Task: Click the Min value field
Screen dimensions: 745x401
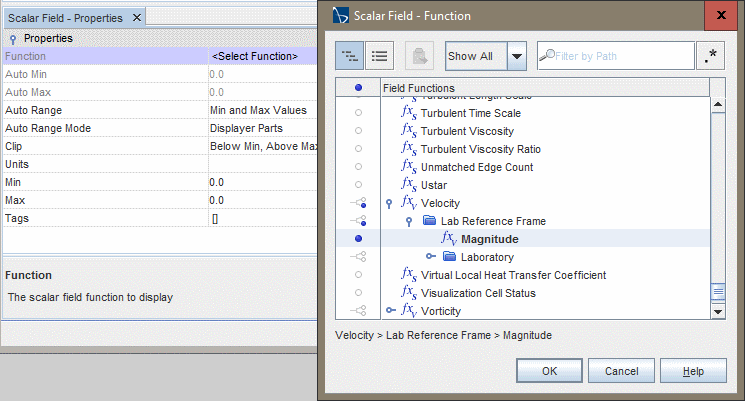Action: tap(263, 182)
